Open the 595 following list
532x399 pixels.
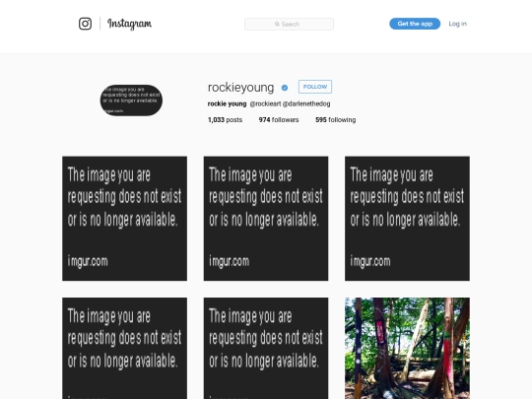point(336,120)
